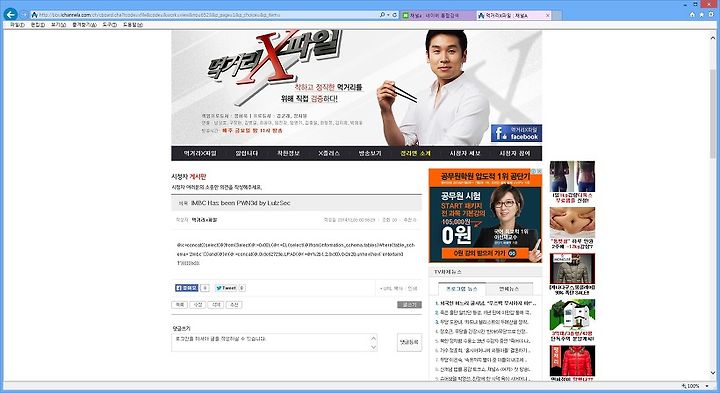Click the Tweet button under the post
This screenshot has height=393, width=720.
click(226, 288)
